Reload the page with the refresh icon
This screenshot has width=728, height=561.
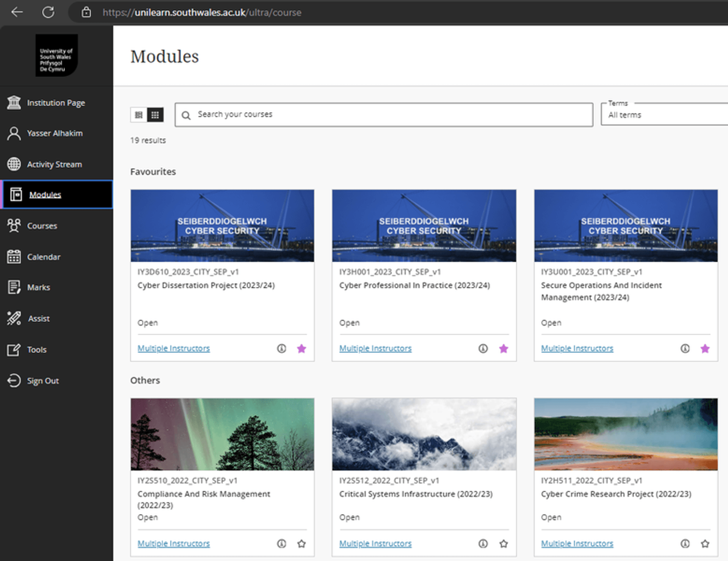pos(48,12)
